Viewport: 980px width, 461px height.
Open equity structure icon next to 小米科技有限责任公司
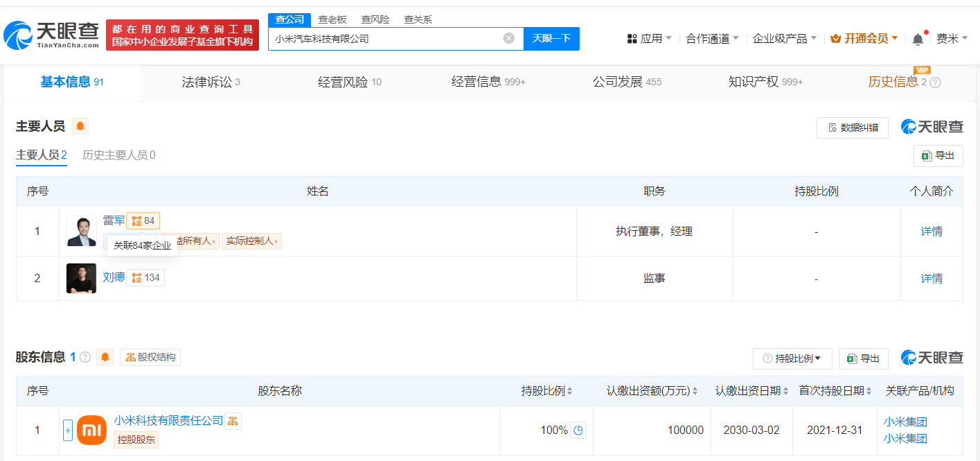click(x=233, y=421)
